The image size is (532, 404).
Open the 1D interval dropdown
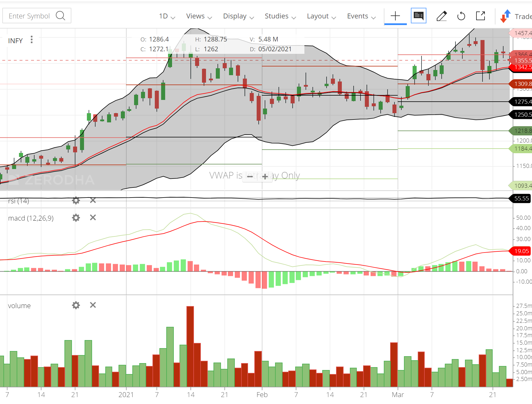167,16
